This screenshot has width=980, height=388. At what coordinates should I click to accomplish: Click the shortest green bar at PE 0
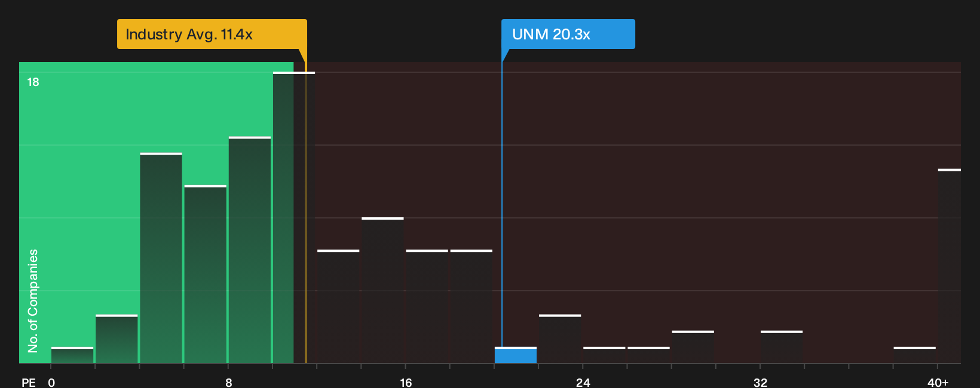(x=72, y=355)
